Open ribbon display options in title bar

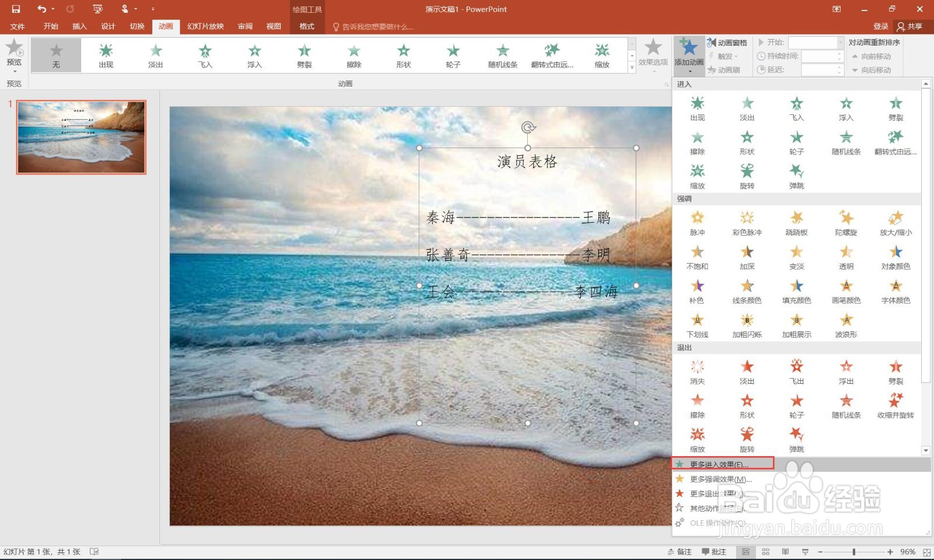[x=837, y=9]
